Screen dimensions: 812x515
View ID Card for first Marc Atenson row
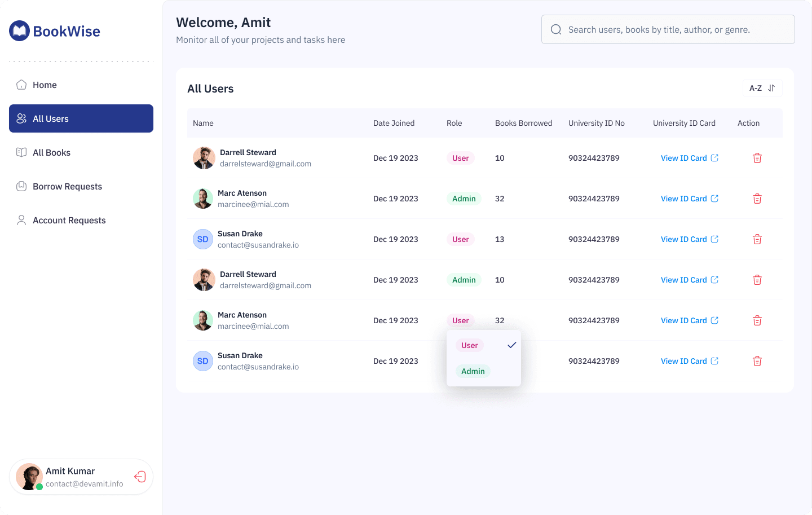689,199
